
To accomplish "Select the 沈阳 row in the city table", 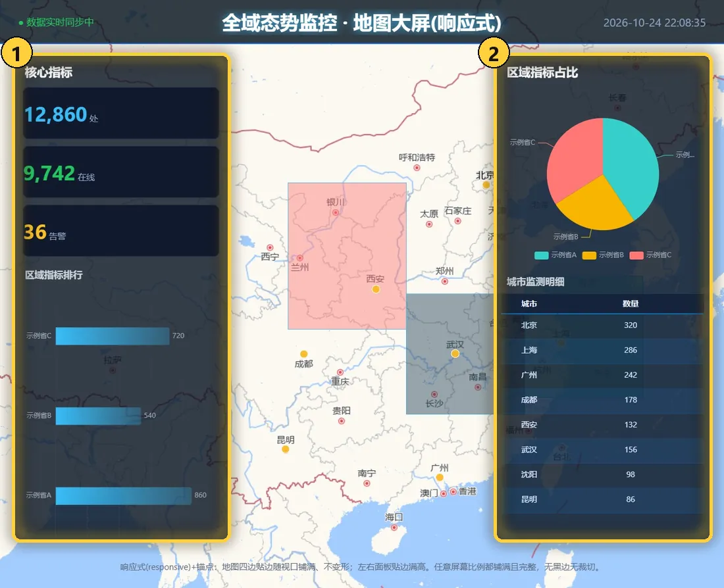I will (x=602, y=474).
